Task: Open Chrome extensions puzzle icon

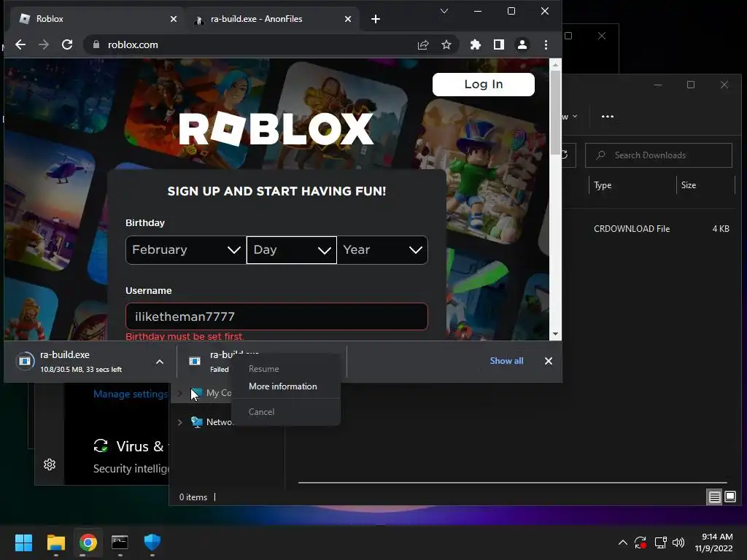Action: pyautogui.click(x=476, y=44)
